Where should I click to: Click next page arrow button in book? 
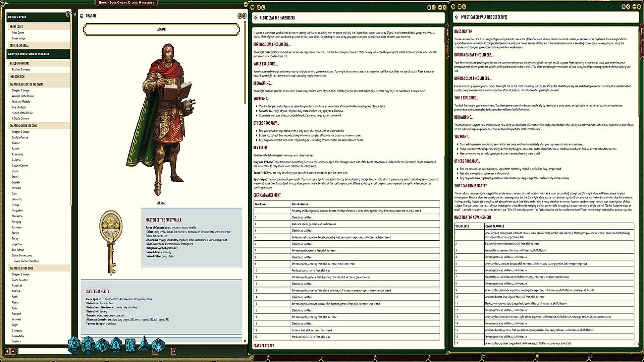point(173,351)
